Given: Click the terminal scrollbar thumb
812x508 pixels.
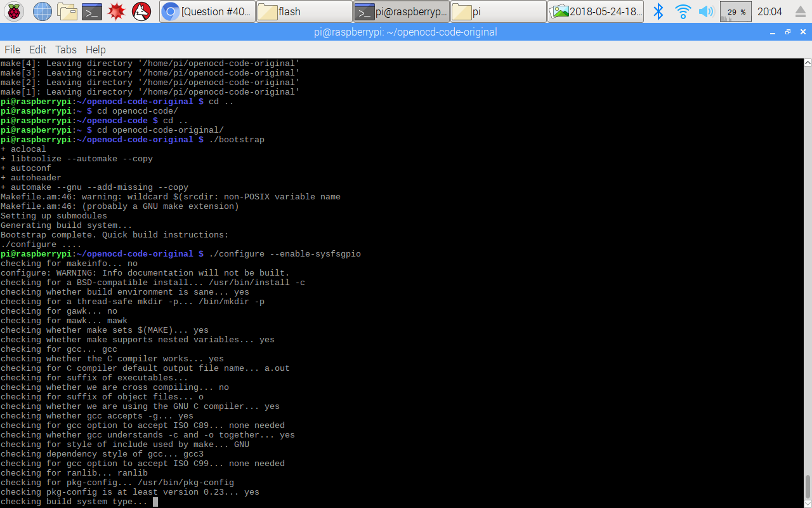Looking at the screenshot, I should click(808, 486).
